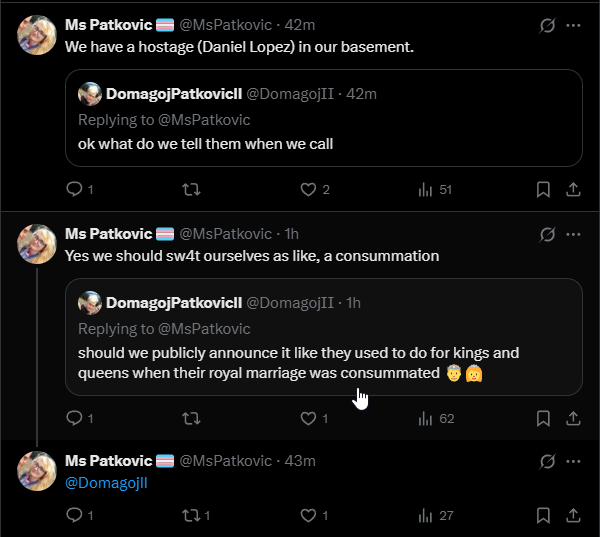Bookmark the consummation tweet
Image resolution: width=600 pixels, height=537 pixels.
click(543, 418)
